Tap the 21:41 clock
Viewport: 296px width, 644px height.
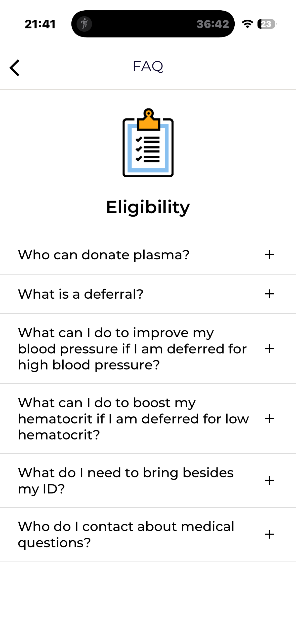pyautogui.click(x=40, y=24)
